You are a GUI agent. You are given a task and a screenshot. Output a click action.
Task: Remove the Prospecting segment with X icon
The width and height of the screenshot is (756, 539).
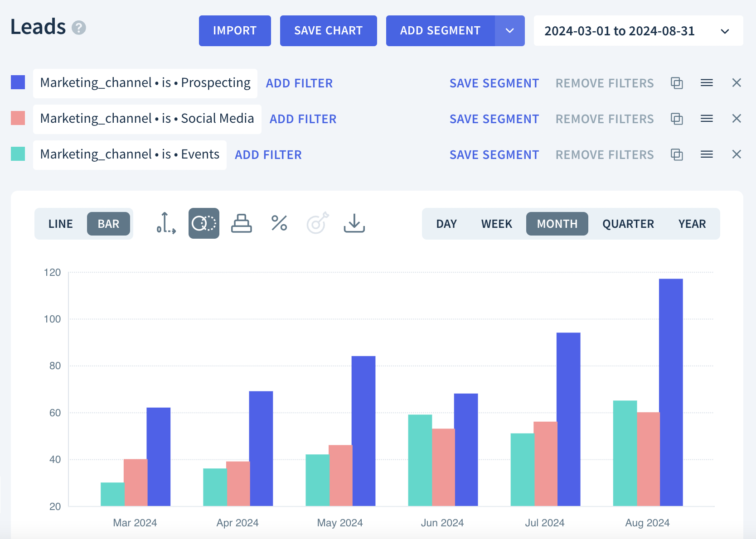(x=737, y=83)
